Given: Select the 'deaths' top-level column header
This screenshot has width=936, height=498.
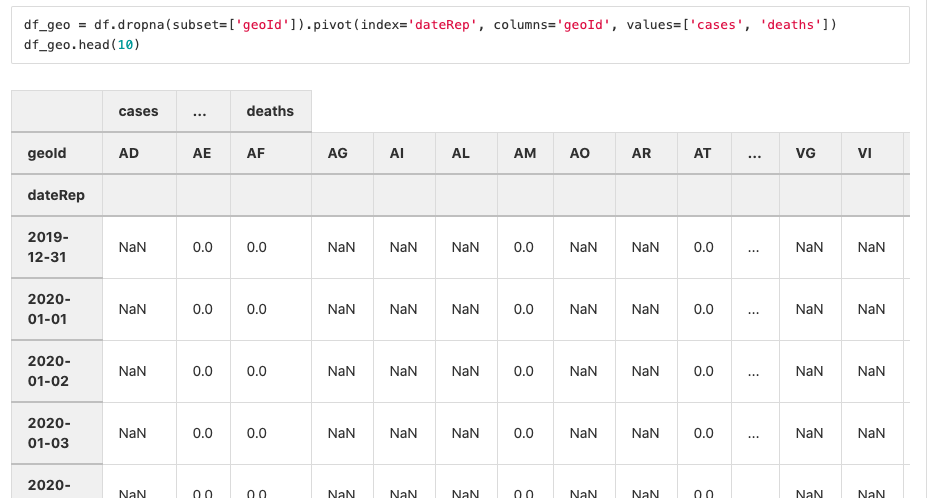Looking at the screenshot, I should pos(270,111).
